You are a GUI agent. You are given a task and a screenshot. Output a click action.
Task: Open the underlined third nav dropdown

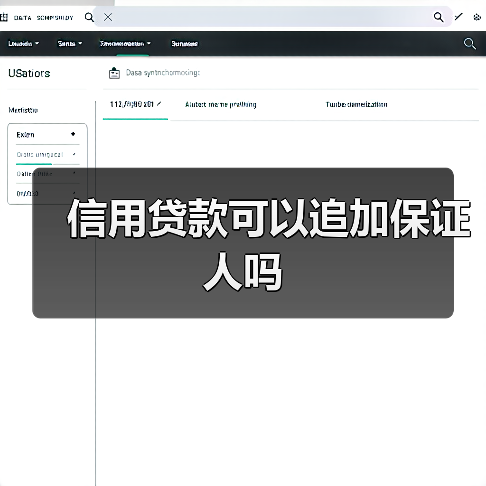[125, 44]
